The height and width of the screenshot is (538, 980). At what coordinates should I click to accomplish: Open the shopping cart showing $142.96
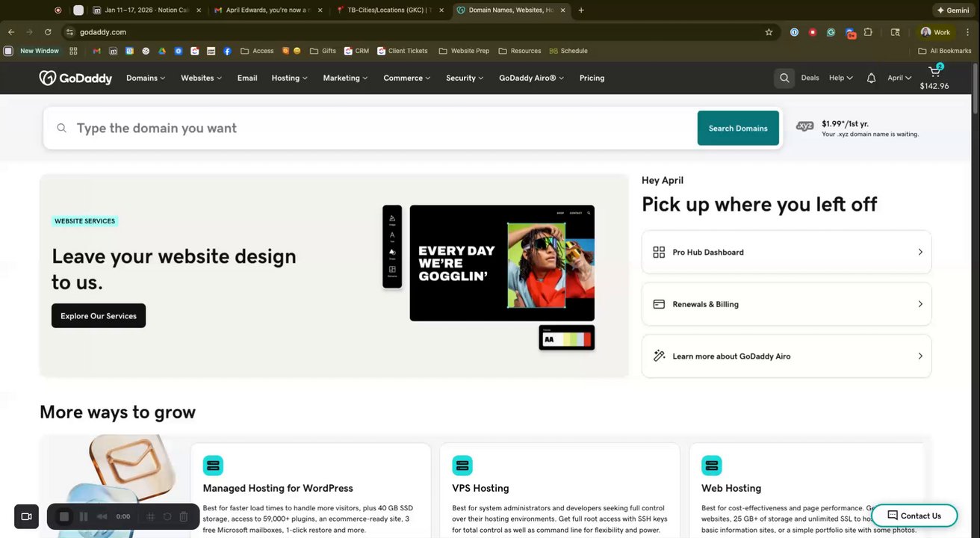pos(934,77)
